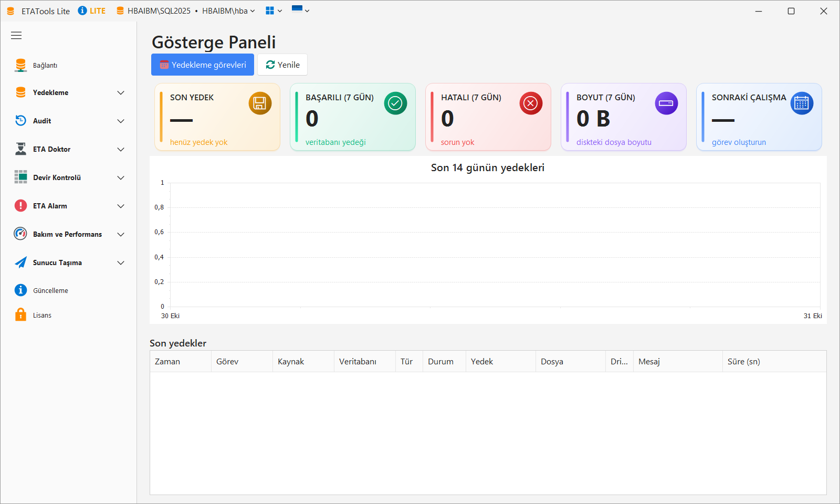This screenshot has width=840, height=504.
Task: Click the Yedekleme database icon in sidebar
Action: pos(20,92)
